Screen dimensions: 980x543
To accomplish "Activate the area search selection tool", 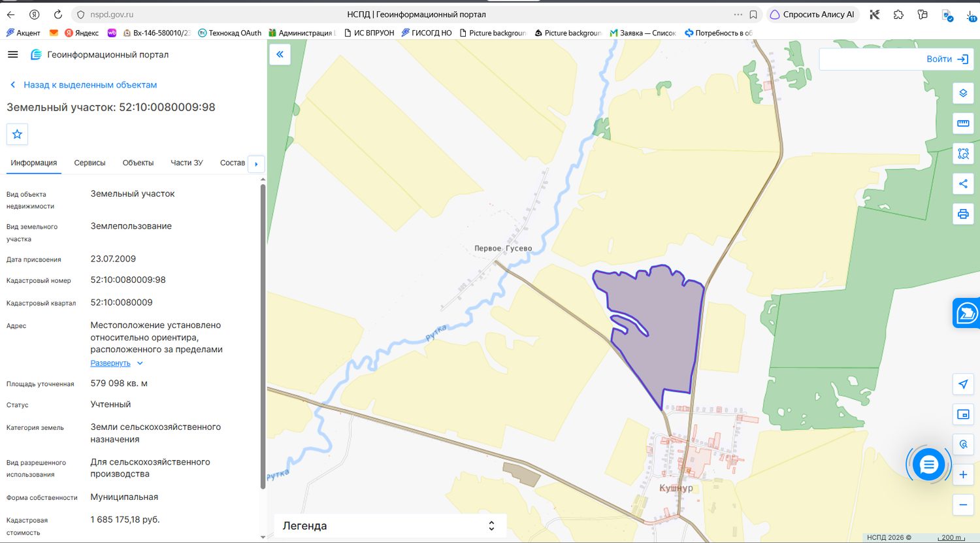I will [x=963, y=154].
